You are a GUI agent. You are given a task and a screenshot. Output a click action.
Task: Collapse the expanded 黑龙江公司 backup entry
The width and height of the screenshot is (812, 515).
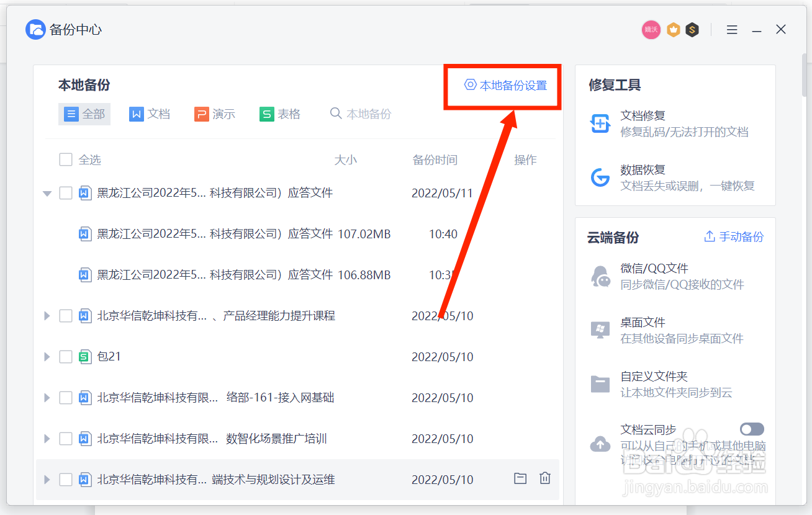[x=47, y=193]
